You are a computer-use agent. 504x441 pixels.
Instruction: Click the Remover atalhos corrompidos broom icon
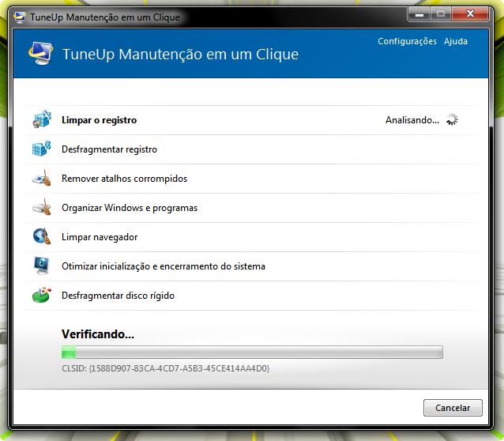pos(42,178)
